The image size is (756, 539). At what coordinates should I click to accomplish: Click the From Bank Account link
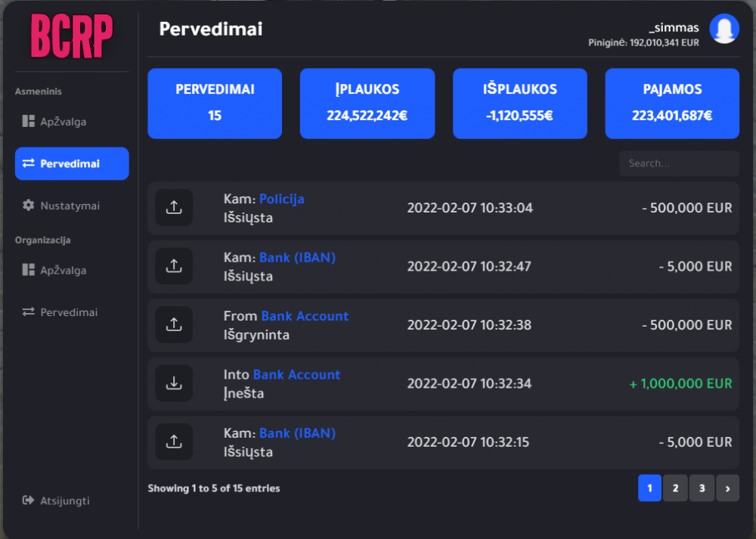pos(305,316)
